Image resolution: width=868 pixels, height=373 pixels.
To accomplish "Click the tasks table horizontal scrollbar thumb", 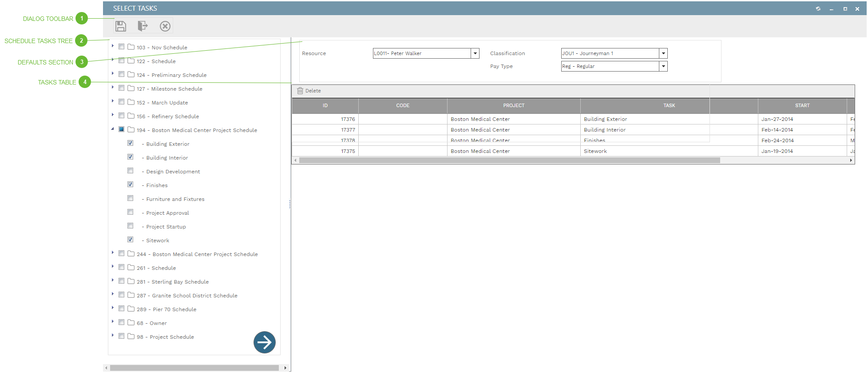I will (509, 160).
